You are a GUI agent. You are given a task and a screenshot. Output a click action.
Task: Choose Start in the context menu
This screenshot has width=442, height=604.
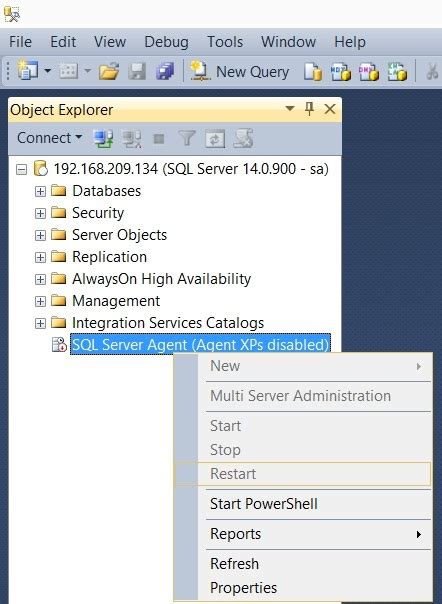303,426
